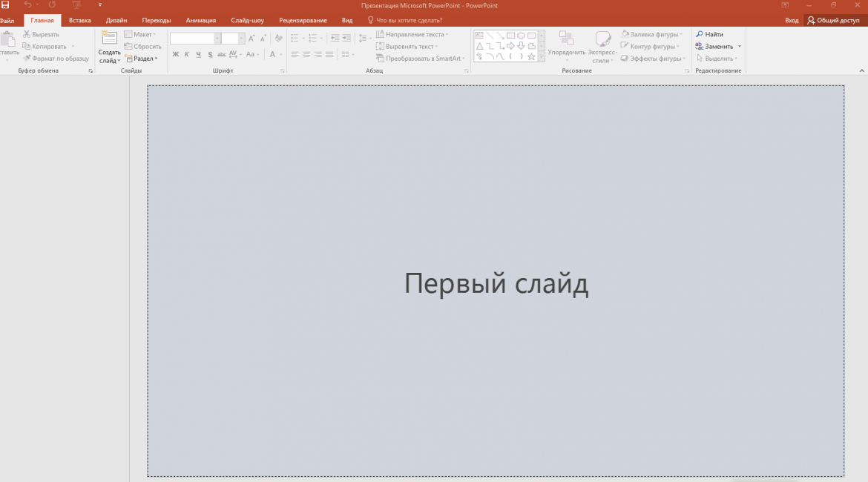The width and height of the screenshot is (868, 482).
Task: Click the Save icon in the title bar
Action: [x=5, y=5]
